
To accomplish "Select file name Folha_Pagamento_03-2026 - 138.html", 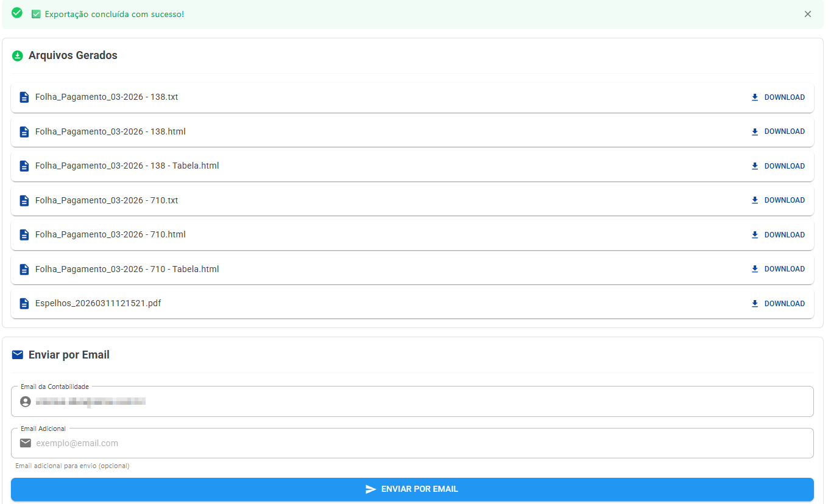I will click(110, 131).
